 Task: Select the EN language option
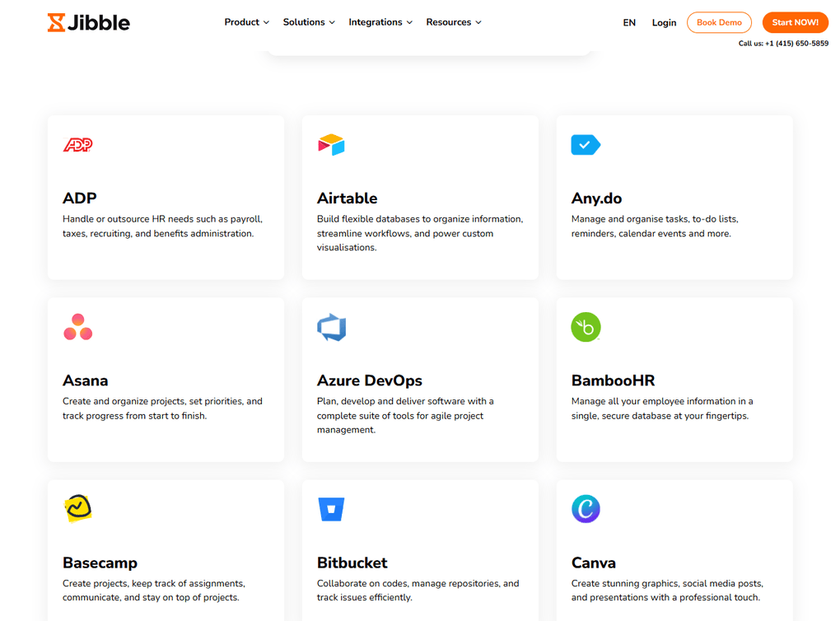tap(629, 22)
